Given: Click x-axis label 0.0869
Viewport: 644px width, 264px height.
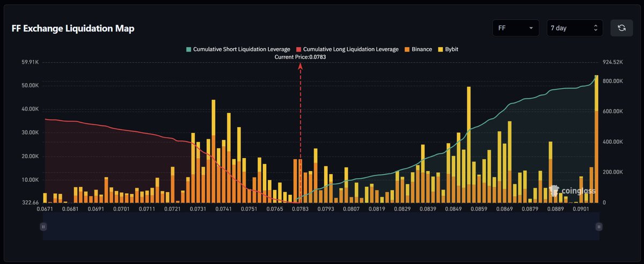Looking at the screenshot, I should point(505,208).
